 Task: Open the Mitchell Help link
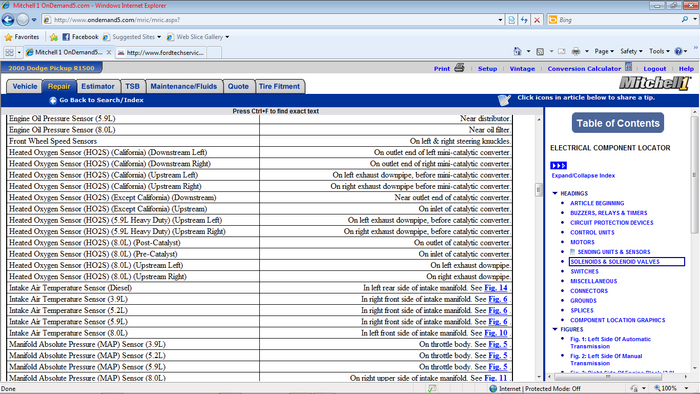(x=686, y=69)
